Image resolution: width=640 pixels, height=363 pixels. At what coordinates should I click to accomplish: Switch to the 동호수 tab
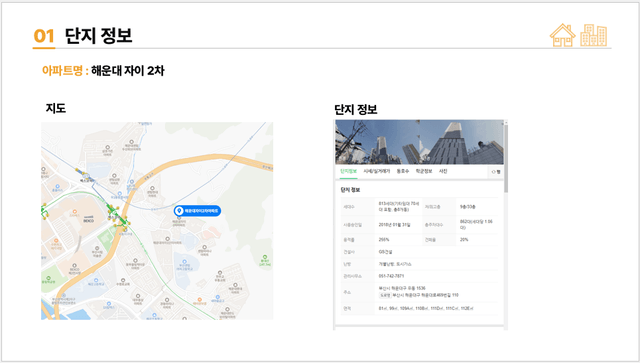click(402, 171)
